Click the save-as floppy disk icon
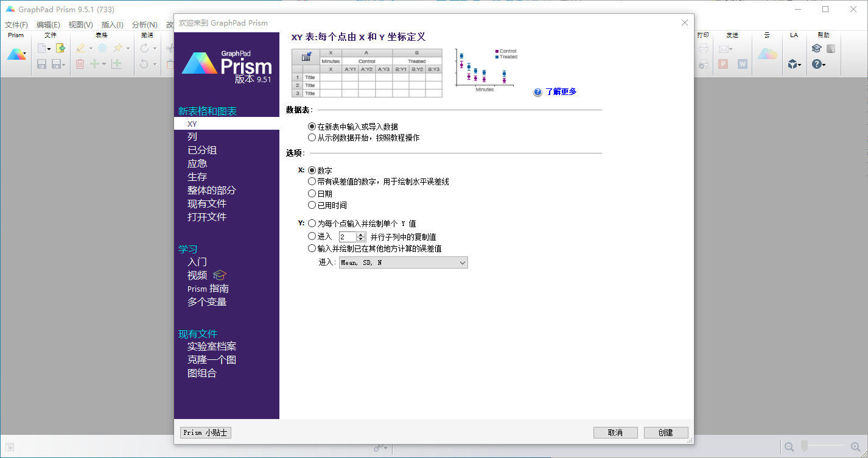This screenshot has width=868, height=458. (57, 64)
